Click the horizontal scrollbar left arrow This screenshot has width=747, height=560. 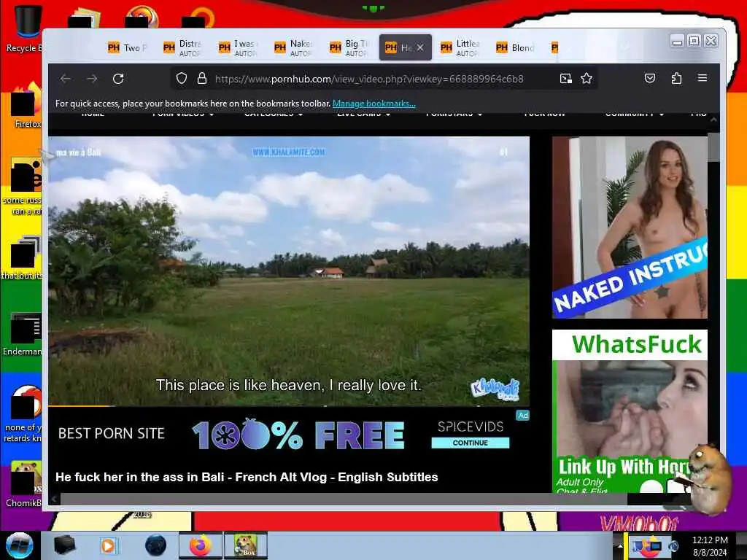click(x=54, y=499)
